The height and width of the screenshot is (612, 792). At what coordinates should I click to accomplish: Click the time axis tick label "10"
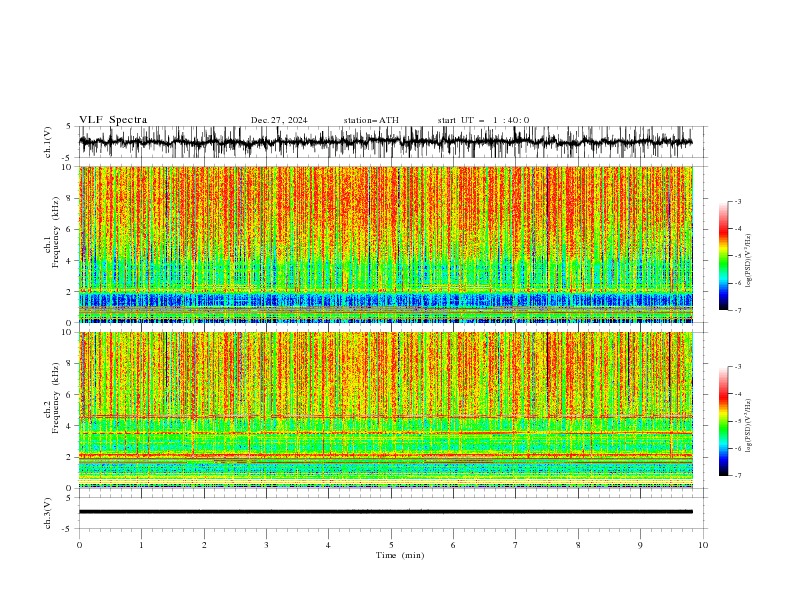click(x=703, y=545)
